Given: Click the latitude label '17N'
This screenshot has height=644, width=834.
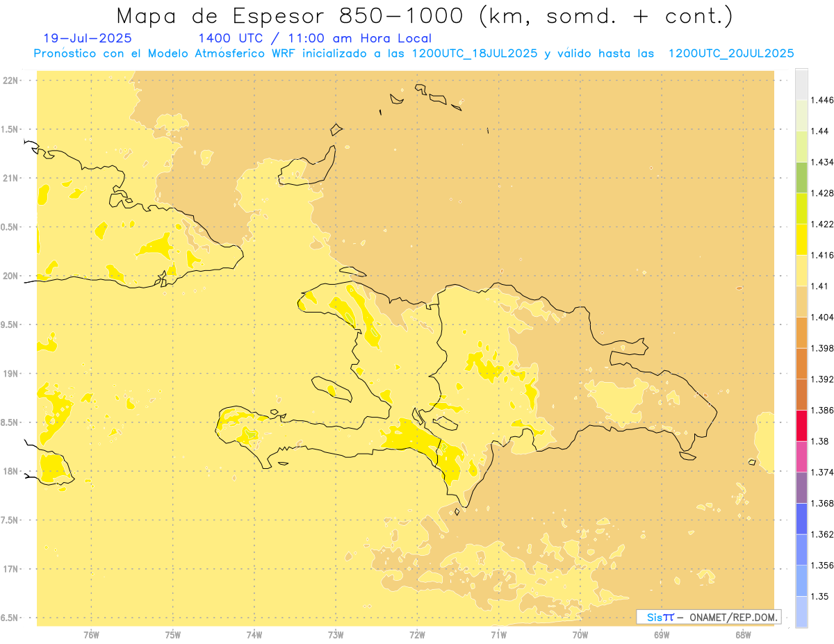Looking at the screenshot, I should tap(10, 569).
